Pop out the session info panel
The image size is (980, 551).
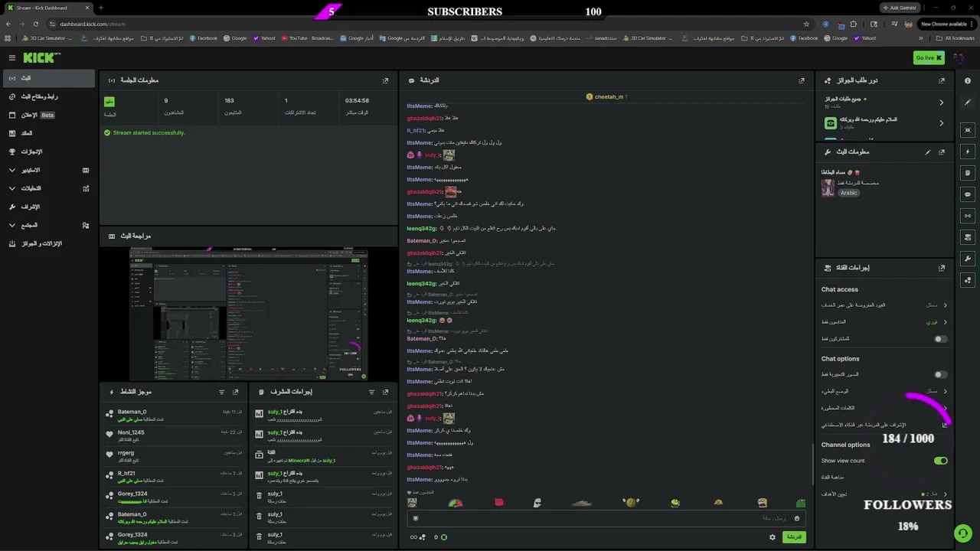[x=385, y=80]
